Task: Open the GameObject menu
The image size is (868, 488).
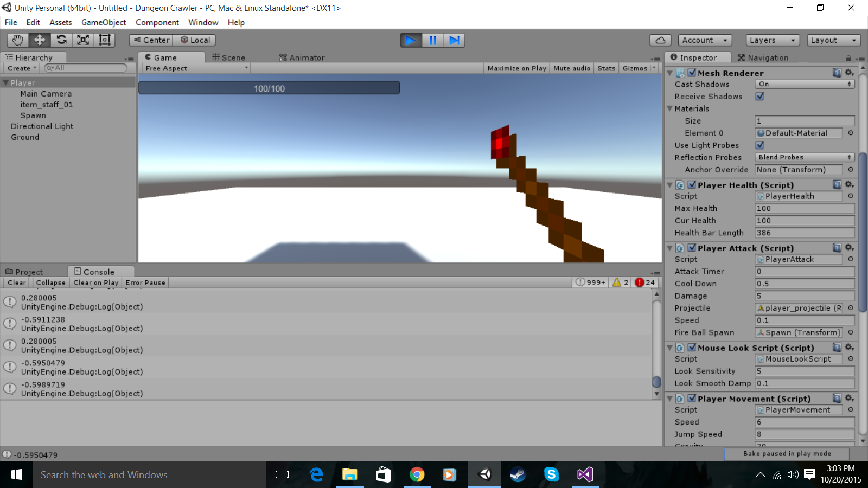Action: pyautogui.click(x=104, y=22)
